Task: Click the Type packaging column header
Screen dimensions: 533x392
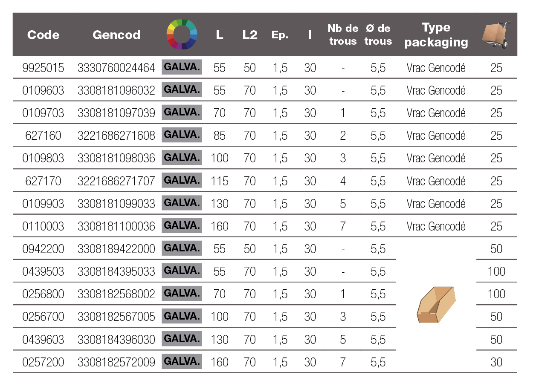Action: pos(436,35)
